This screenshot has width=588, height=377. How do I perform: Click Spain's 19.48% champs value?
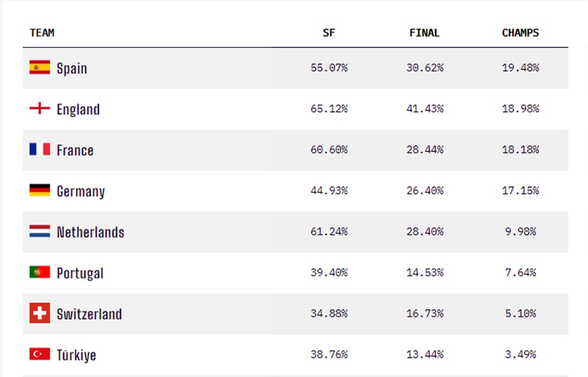coord(520,68)
